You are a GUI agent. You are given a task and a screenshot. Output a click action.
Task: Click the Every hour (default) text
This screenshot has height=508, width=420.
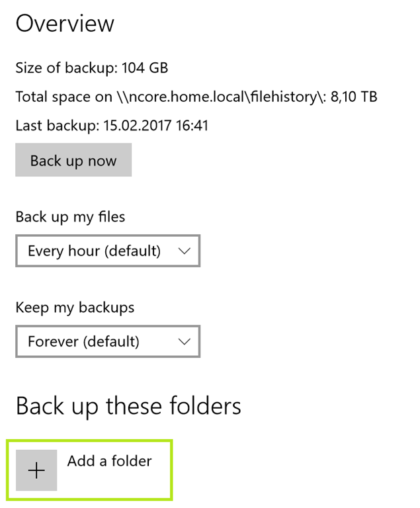point(94,251)
